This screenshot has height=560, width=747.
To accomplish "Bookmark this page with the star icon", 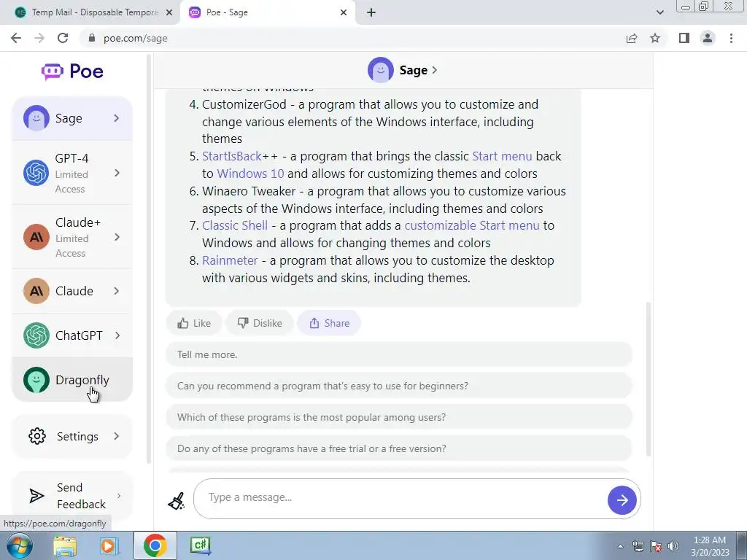I will [x=655, y=38].
